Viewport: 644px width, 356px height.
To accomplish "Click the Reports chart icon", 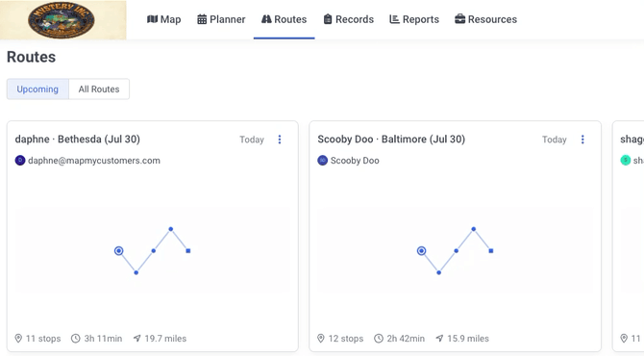I will point(394,19).
